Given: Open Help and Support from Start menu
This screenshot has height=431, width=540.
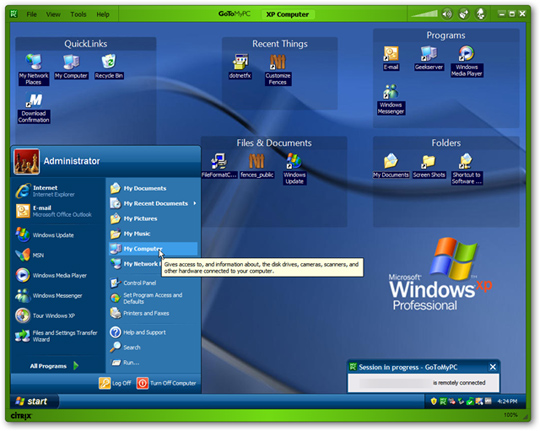Looking at the screenshot, I should pyautogui.click(x=153, y=332).
